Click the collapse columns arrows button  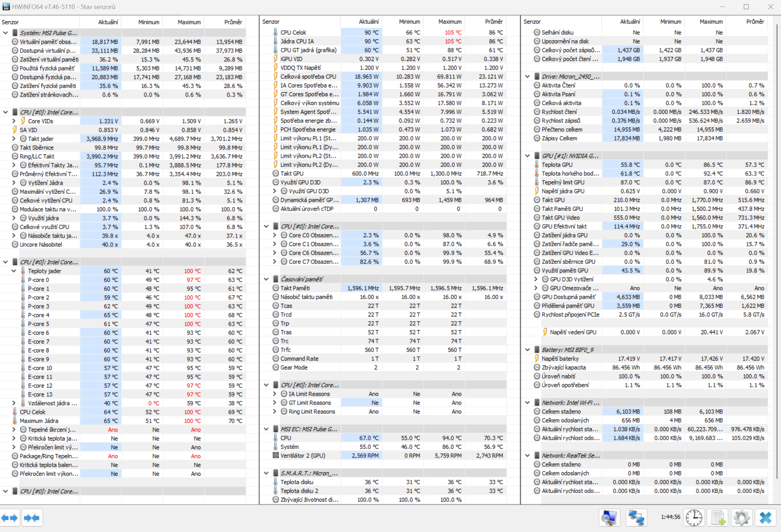(x=32, y=517)
